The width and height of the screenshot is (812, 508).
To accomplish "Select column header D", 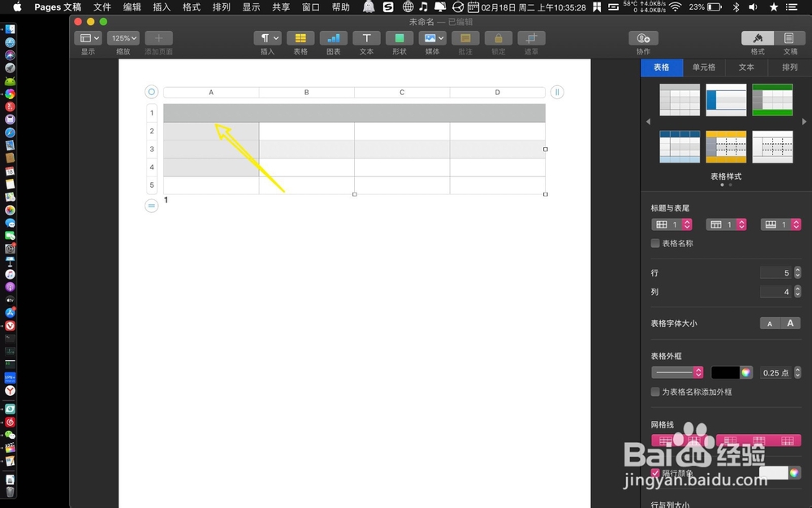I will point(497,93).
